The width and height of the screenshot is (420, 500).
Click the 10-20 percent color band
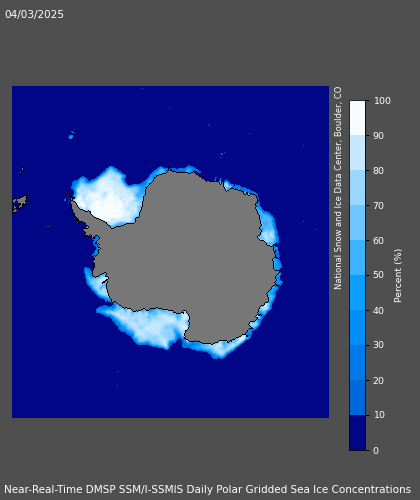tap(357, 397)
